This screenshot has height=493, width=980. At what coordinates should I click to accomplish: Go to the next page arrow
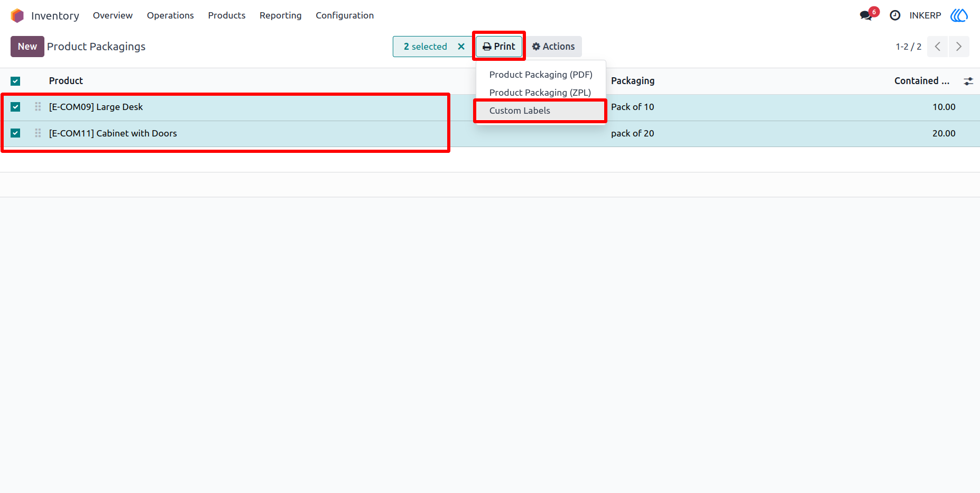point(959,47)
